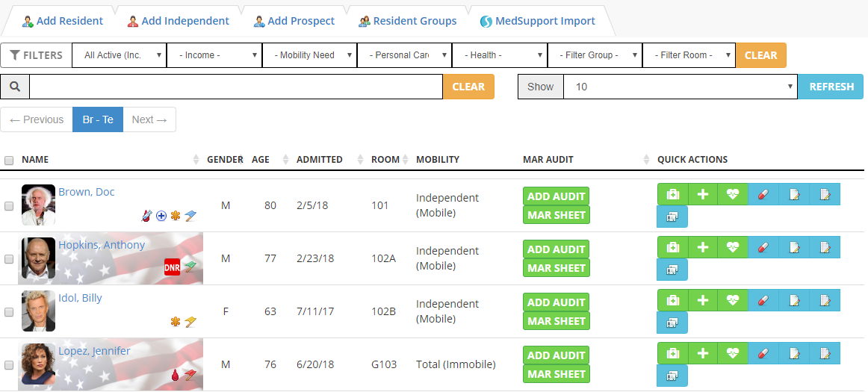
Task: Check the box next to Doc Brown
Action: coord(9,206)
